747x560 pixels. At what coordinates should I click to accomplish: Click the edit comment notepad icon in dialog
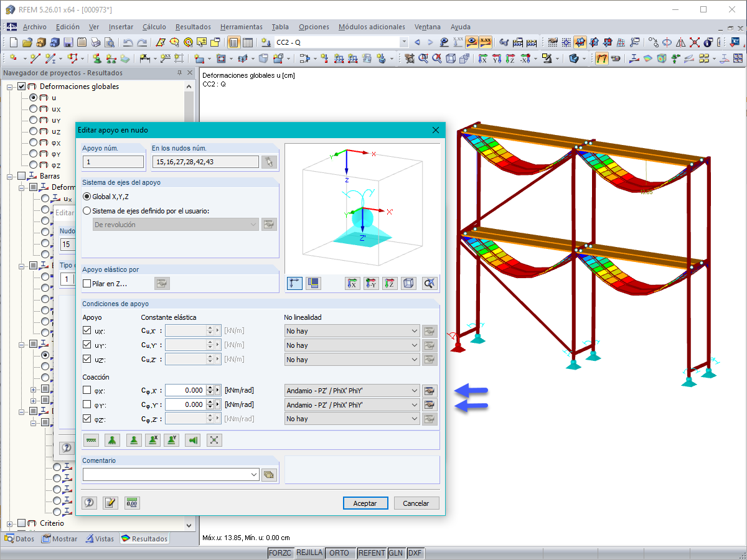click(x=110, y=503)
